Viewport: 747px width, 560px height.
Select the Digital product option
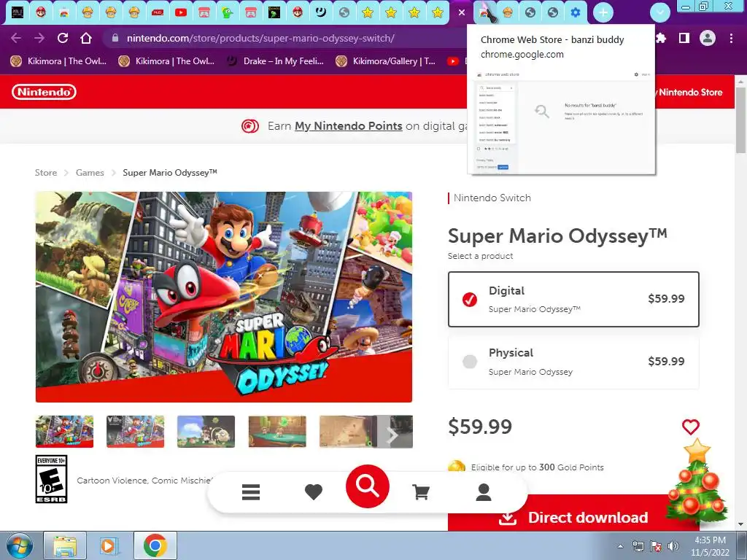pos(573,299)
